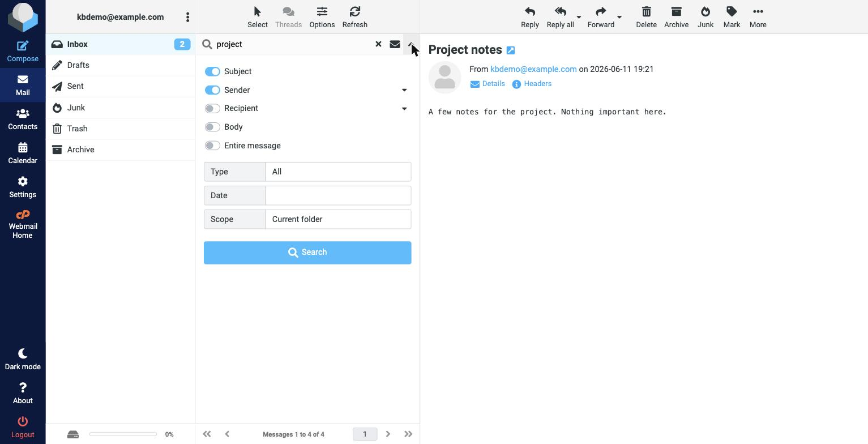This screenshot has height=444, width=868.
Task: Go to next page of messages
Action: tap(388, 434)
